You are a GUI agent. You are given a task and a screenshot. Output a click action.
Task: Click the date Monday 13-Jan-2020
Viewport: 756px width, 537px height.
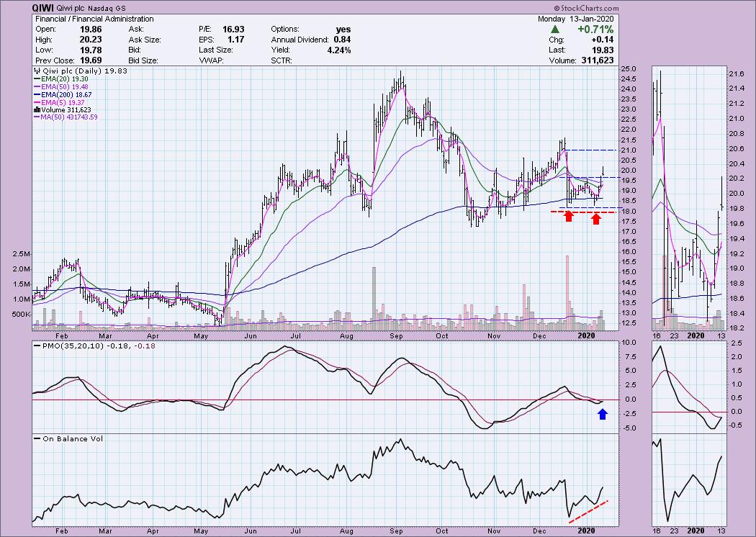(x=576, y=19)
